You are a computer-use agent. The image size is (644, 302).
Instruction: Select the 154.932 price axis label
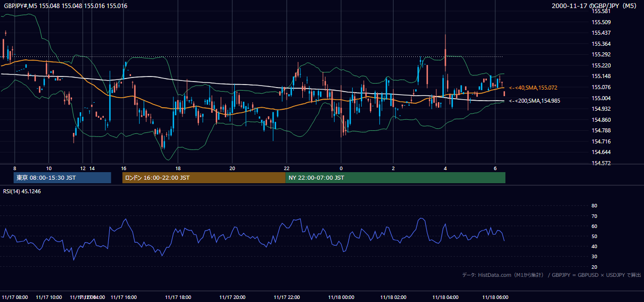[601, 109]
